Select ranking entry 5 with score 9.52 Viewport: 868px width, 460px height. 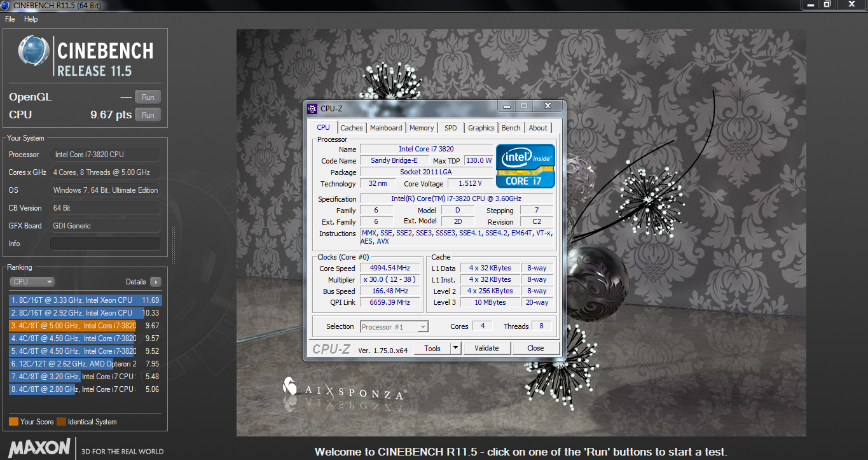[x=85, y=351]
